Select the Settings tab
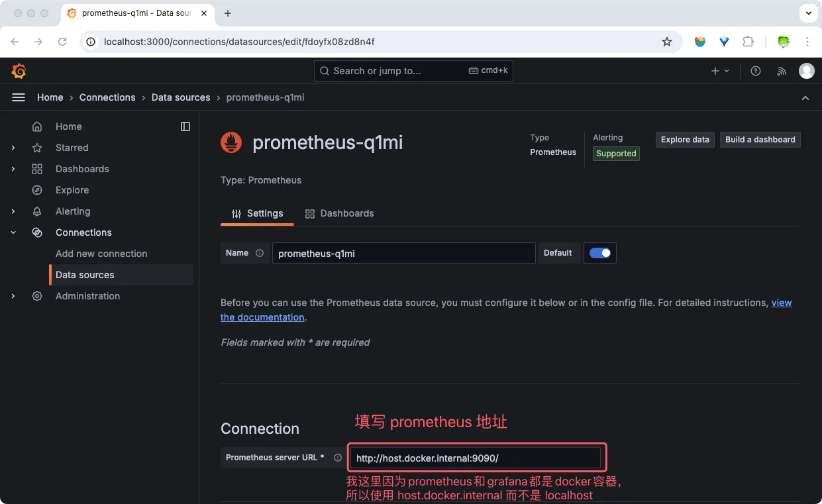This screenshot has width=822, height=504. (x=257, y=213)
